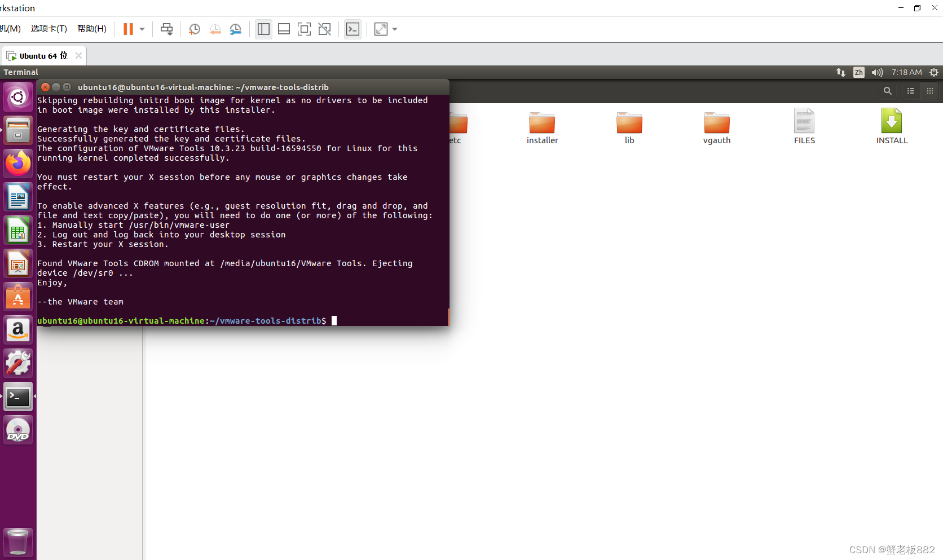Launch Firefox from the launcher

tap(18, 164)
